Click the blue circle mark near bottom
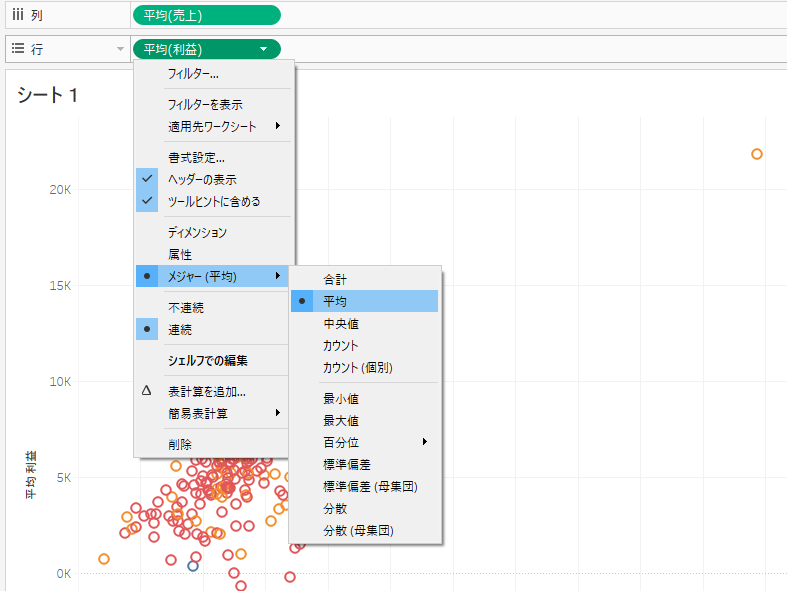The width and height of the screenshot is (787, 591). [x=194, y=566]
